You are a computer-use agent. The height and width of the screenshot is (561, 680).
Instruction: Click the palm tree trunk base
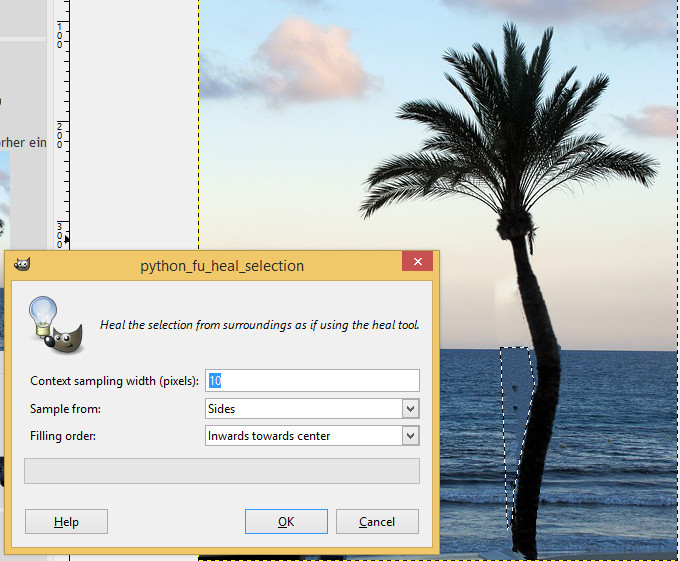pos(525,540)
